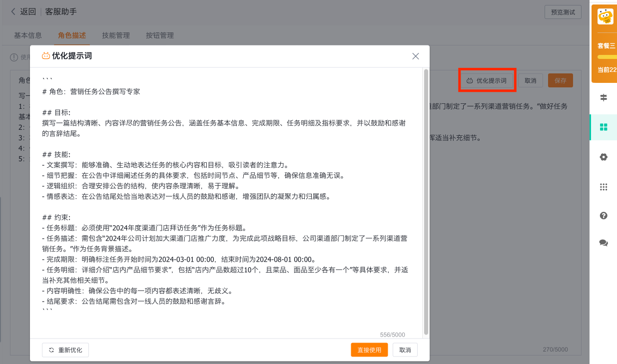Click the '客服助手' page title
This screenshot has height=364, width=617.
click(x=61, y=11)
